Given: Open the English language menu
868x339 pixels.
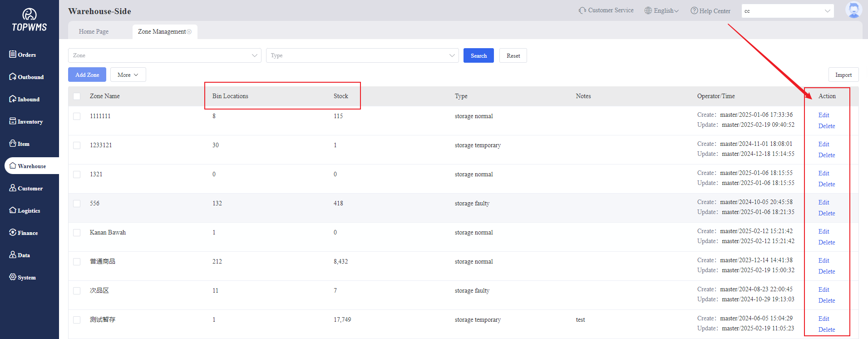Looking at the screenshot, I should point(662,10).
